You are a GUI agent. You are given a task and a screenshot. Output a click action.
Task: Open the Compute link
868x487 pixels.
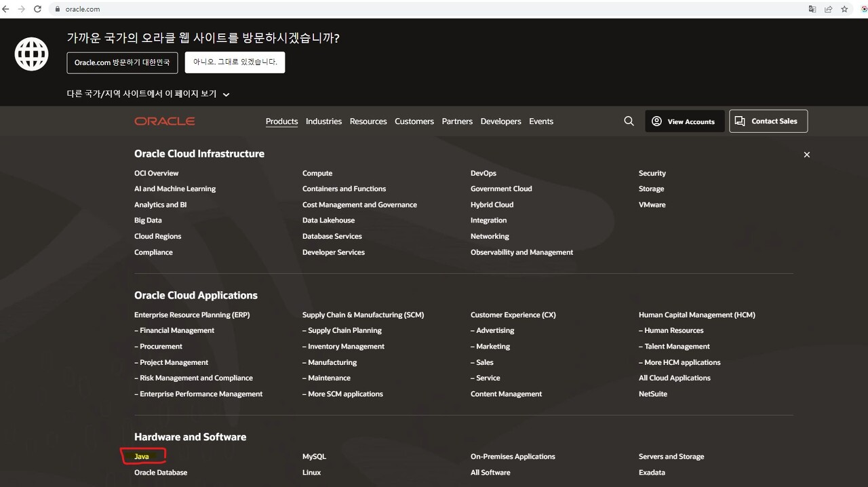[x=317, y=173]
